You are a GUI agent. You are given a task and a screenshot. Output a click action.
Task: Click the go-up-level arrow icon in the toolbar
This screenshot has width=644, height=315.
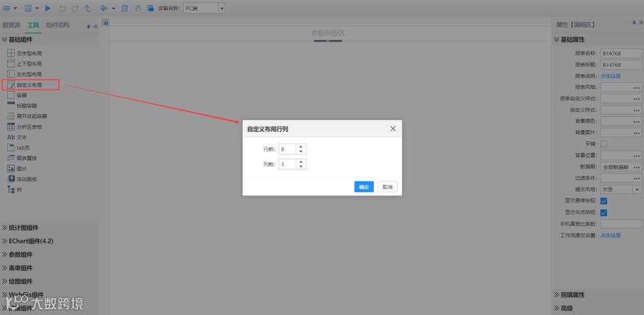[x=88, y=8]
